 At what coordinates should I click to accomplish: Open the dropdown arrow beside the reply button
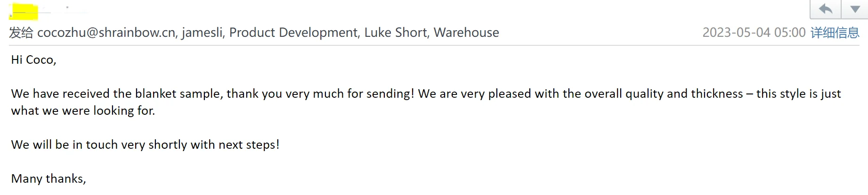(x=855, y=9)
